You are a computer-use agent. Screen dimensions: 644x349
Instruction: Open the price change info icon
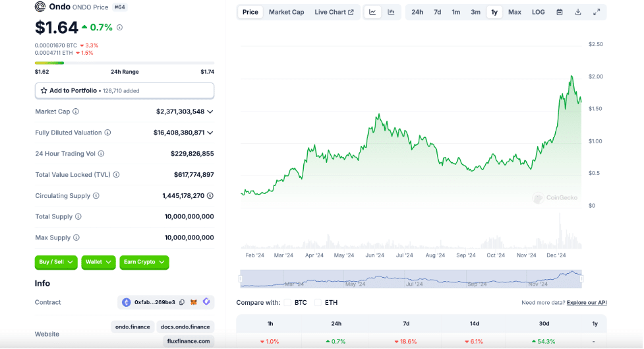click(119, 28)
